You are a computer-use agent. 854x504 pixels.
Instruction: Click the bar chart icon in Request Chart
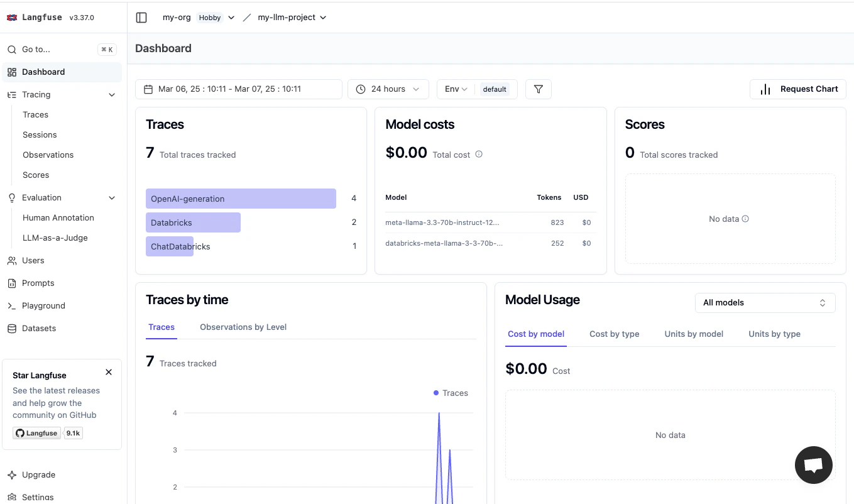765,89
